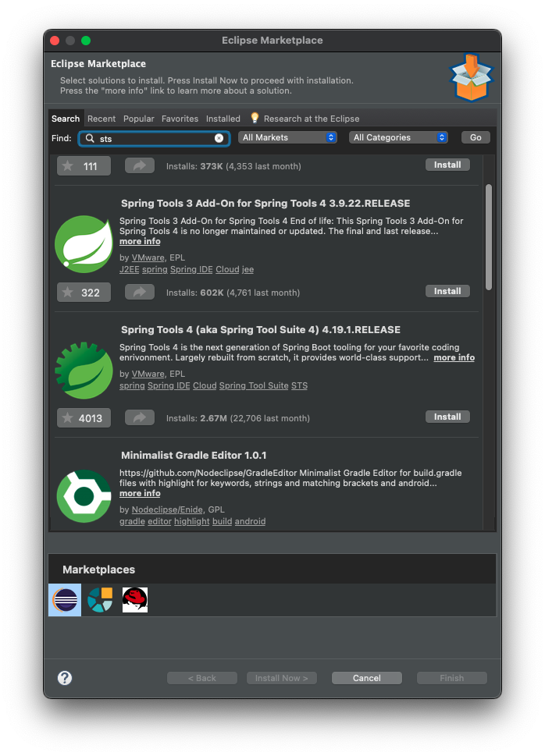
Task: Click the highlight tag link
Action: 191,521
